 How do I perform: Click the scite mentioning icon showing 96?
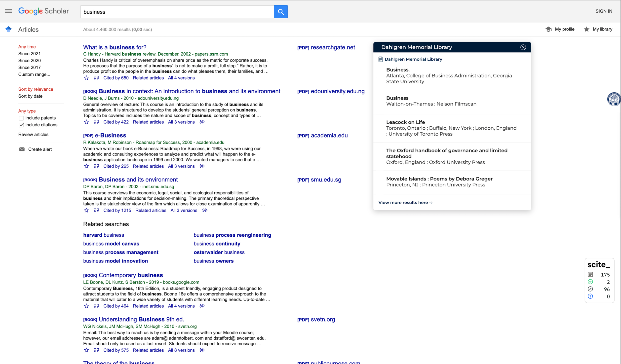pos(590,289)
